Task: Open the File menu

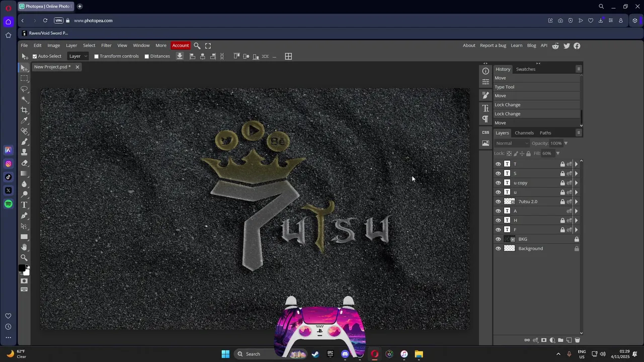Action: click(x=24, y=46)
